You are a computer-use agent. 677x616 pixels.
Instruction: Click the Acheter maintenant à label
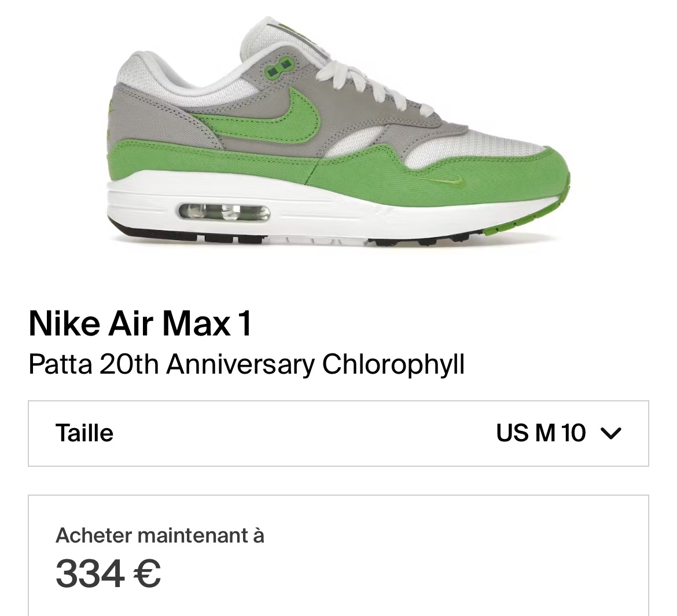pos(160,536)
